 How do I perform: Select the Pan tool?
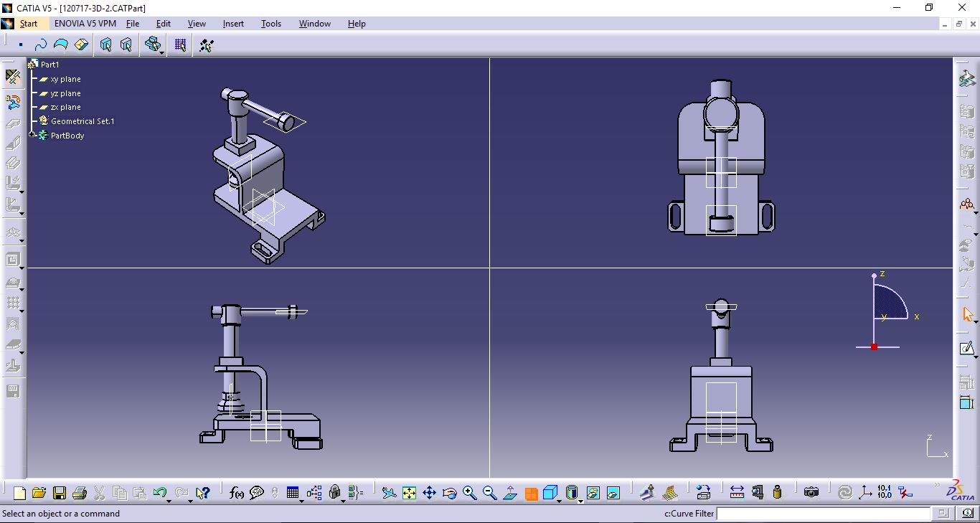(x=429, y=493)
